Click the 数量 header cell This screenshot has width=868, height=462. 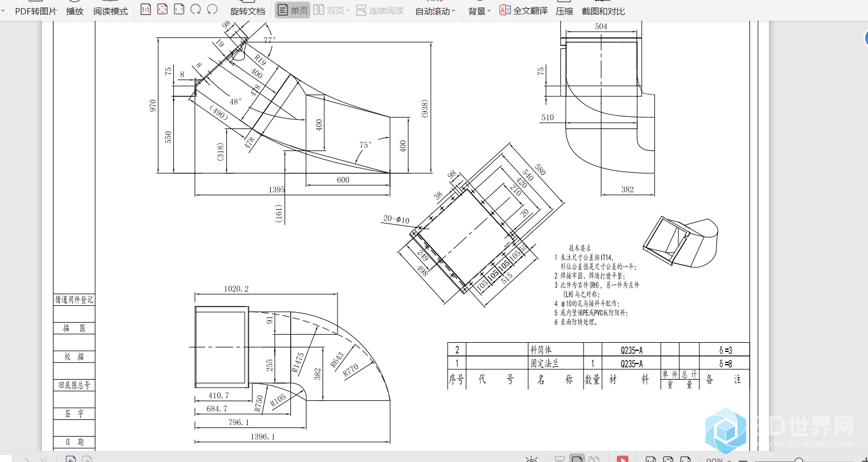click(x=593, y=380)
